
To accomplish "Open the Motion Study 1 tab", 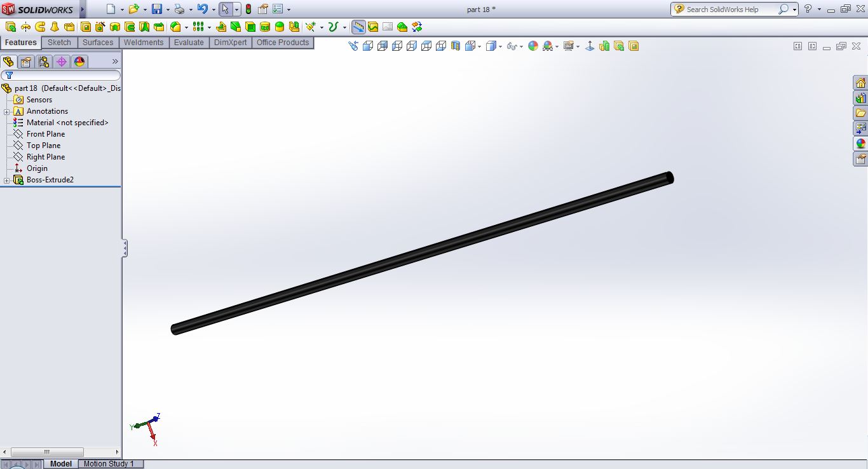I will pos(109,464).
